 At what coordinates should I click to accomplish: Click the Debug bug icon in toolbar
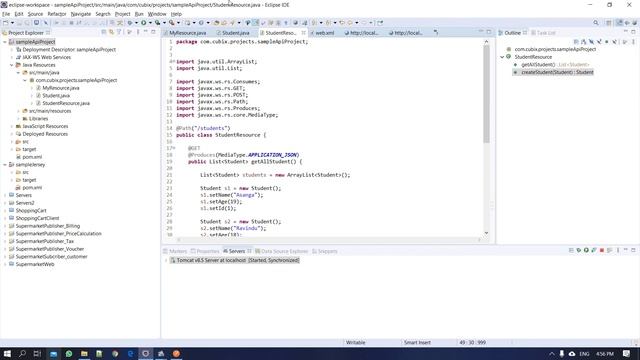pos(129,23)
